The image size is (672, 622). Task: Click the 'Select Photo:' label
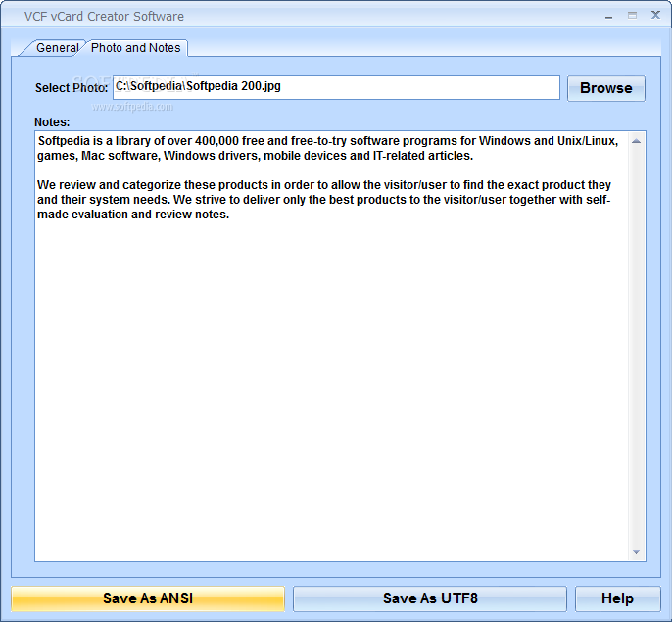tap(72, 88)
